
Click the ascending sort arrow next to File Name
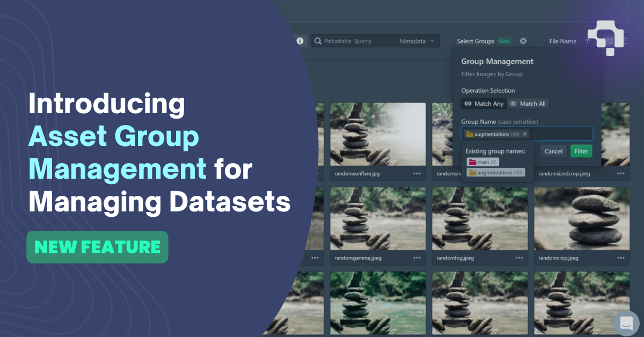587,41
